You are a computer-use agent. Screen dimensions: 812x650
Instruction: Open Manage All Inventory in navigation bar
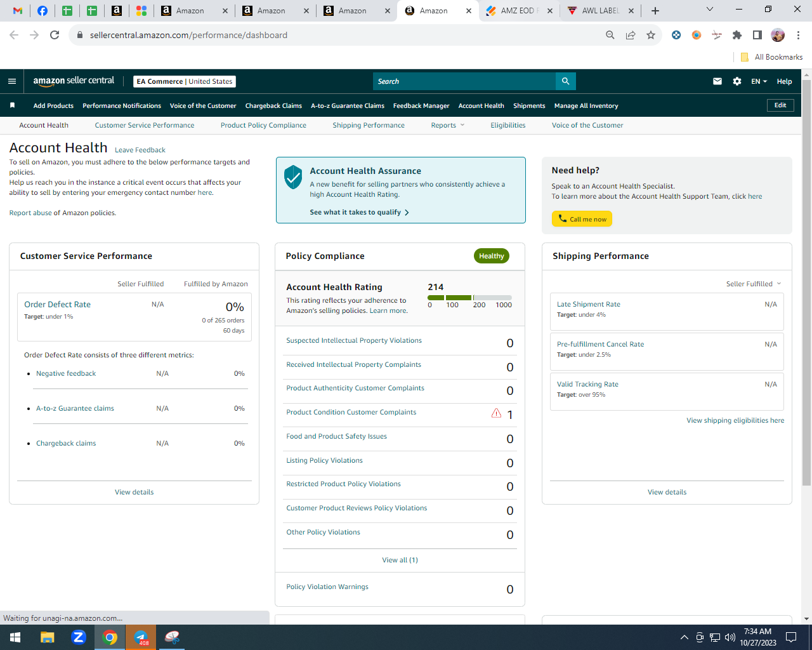[586, 105]
